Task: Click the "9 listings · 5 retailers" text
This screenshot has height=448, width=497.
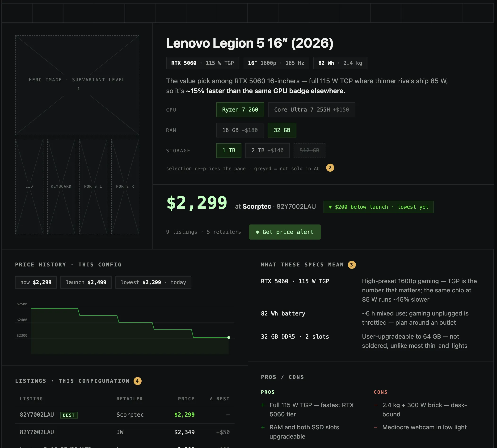Action: click(x=203, y=232)
